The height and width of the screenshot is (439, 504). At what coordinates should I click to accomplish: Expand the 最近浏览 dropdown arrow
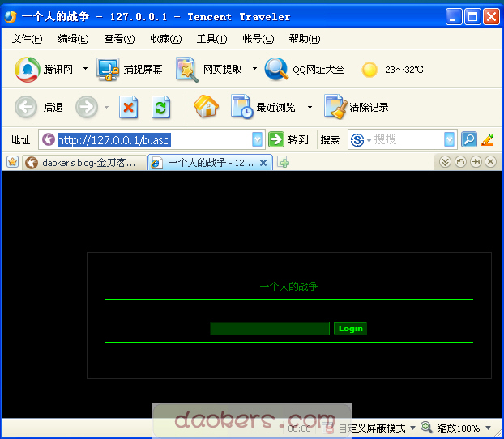click(310, 107)
